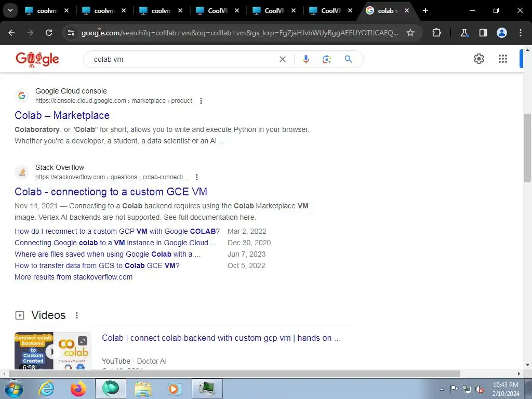Open the Google apps grid
The image size is (532, 399).
click(x=503, y=59)
